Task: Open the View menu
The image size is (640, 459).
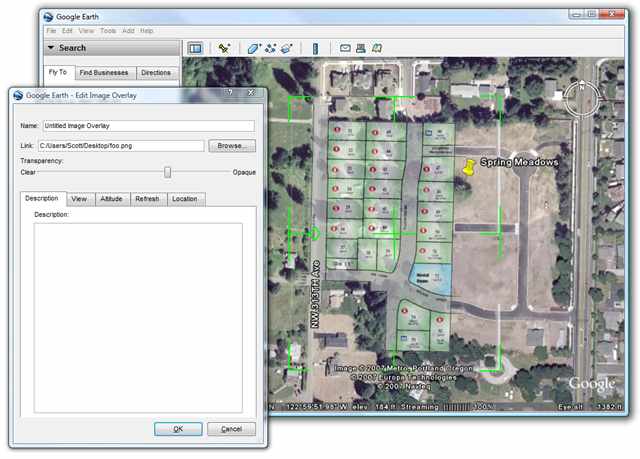Action: click(x=86, y=31)
